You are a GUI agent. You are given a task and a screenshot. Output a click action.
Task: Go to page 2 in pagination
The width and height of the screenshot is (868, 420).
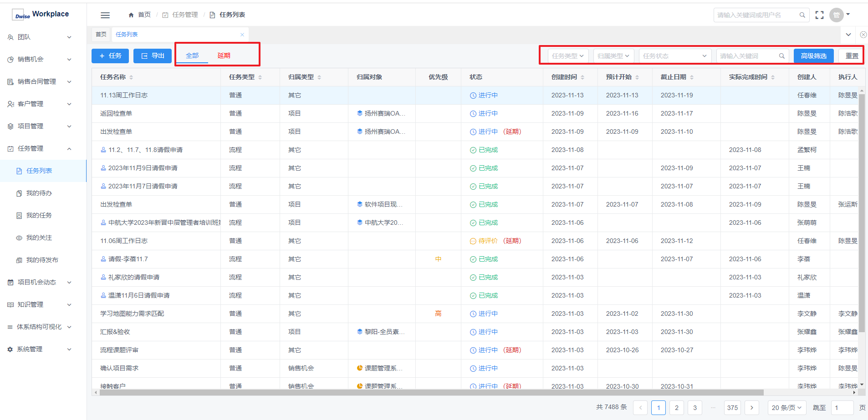tap(676, 407)
